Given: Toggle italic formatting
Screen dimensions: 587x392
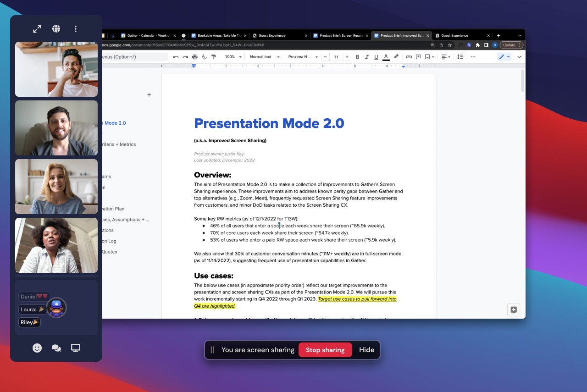Looking at the screenshot, I should click(367, 56).
